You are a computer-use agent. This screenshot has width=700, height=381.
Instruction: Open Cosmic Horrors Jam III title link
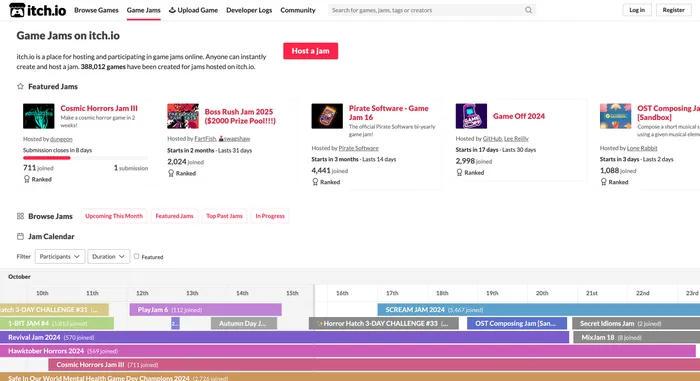click(x=99, y=108)
